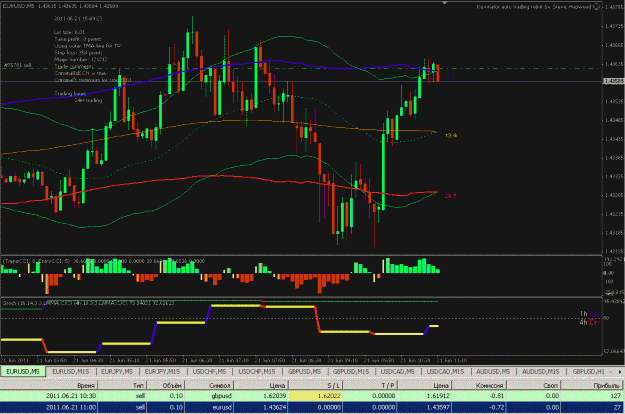Click the Stoch indicator label in bottom subwindow
This screenshot has width=625, height=414.
click(88, 303)
